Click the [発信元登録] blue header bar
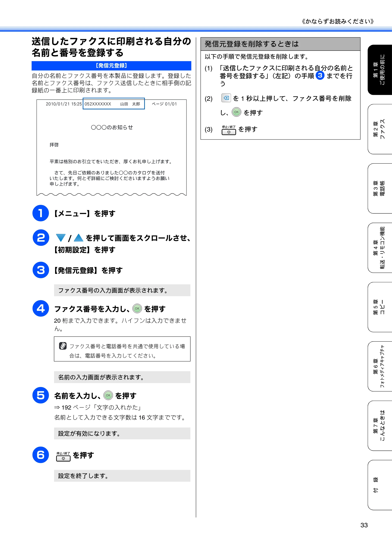 click(111, 66)
